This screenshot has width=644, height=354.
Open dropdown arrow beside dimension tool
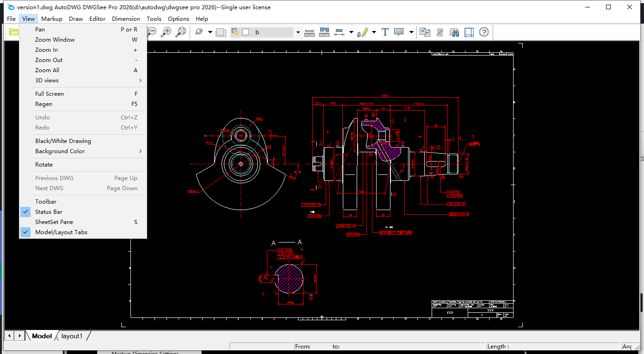point(351,32)
